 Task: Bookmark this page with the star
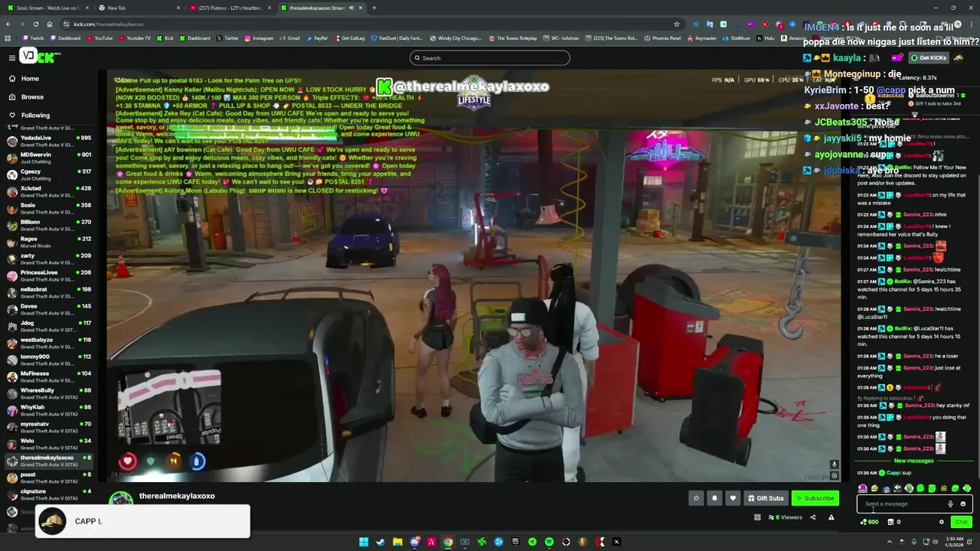coord(676,24)
